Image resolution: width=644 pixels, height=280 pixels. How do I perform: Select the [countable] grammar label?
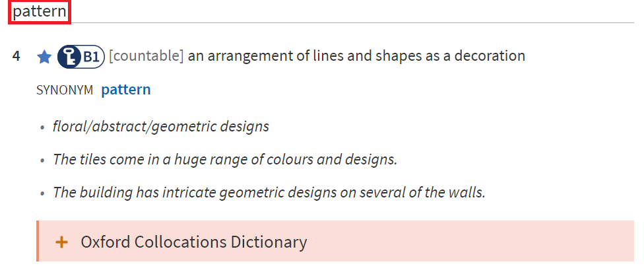click(146, 56)
